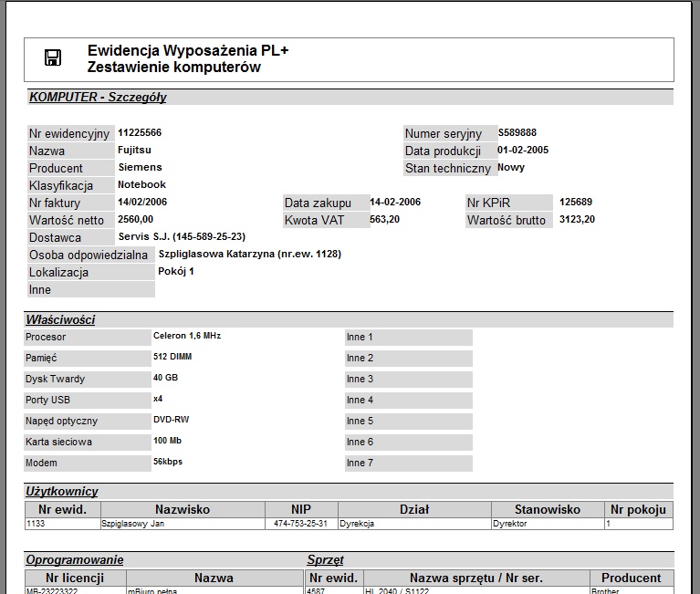700x594 pixels.
Task: Select serial number S589888
Action: pos(517,132)
